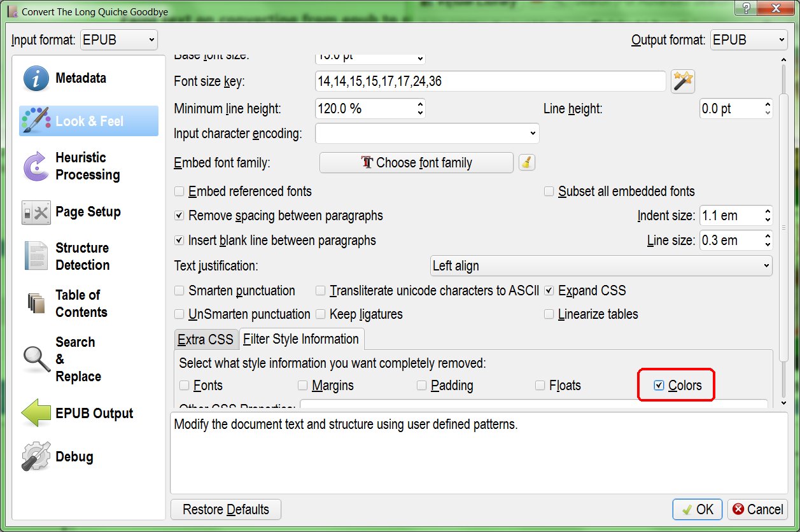
Task: Open the Table of Contents icon
Action: 36,304
